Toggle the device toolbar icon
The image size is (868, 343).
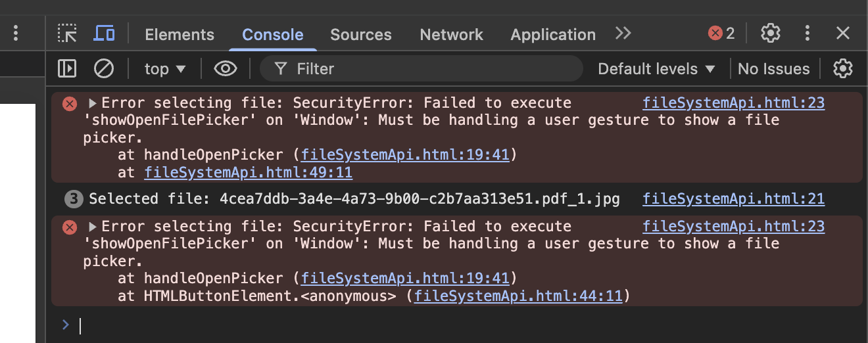pos(104,34)
